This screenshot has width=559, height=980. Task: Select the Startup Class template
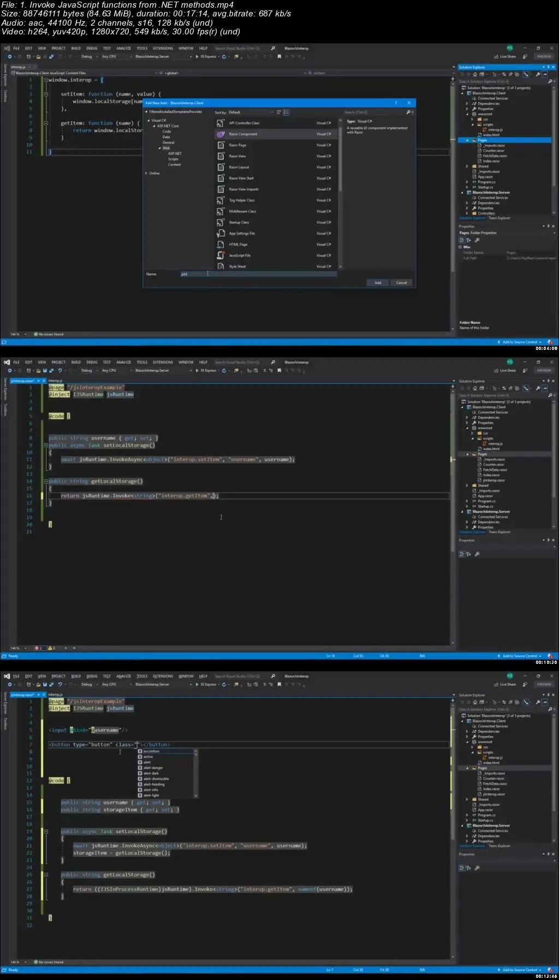(276, 222)
